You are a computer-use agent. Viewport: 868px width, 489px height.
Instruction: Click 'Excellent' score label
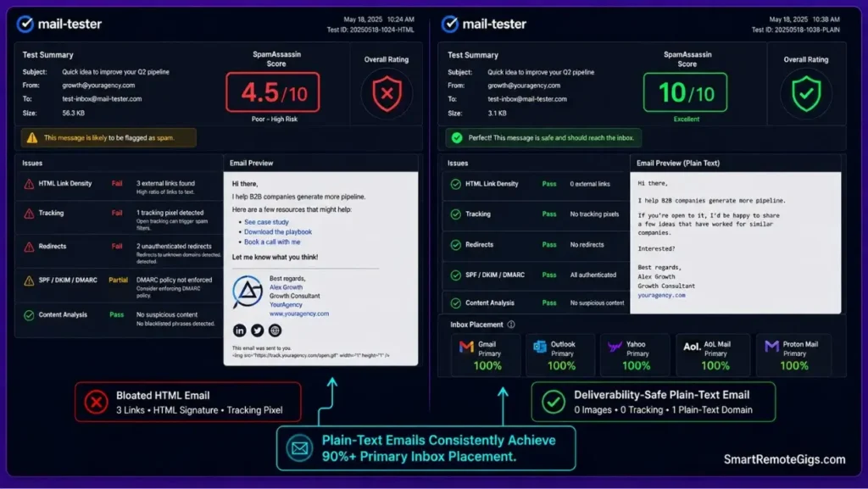[x=687, y=119]
